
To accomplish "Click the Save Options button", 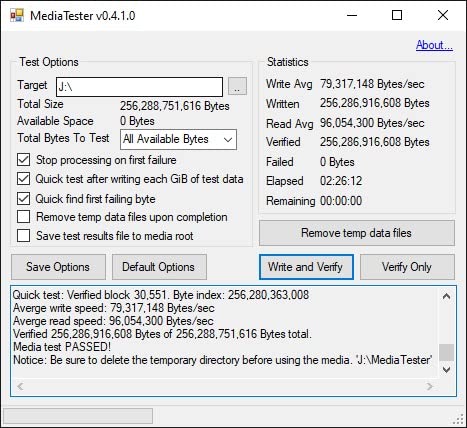I will click(58, 267).
